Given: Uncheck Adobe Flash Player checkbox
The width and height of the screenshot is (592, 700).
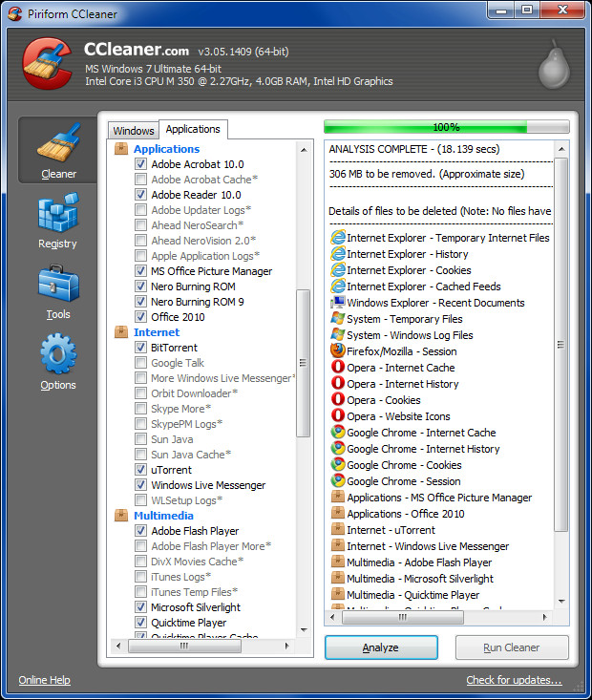Looking at the screenshot, I should [140, 530].
